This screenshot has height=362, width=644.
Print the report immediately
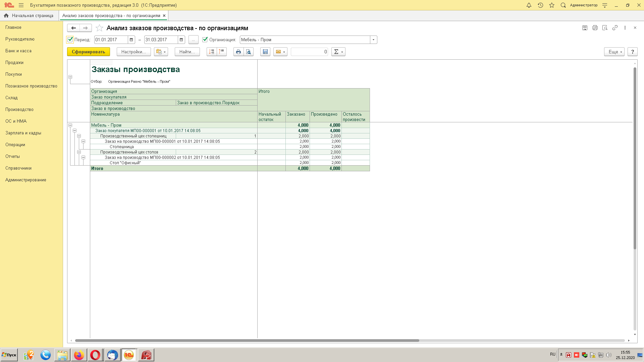(x=238, y=52)
